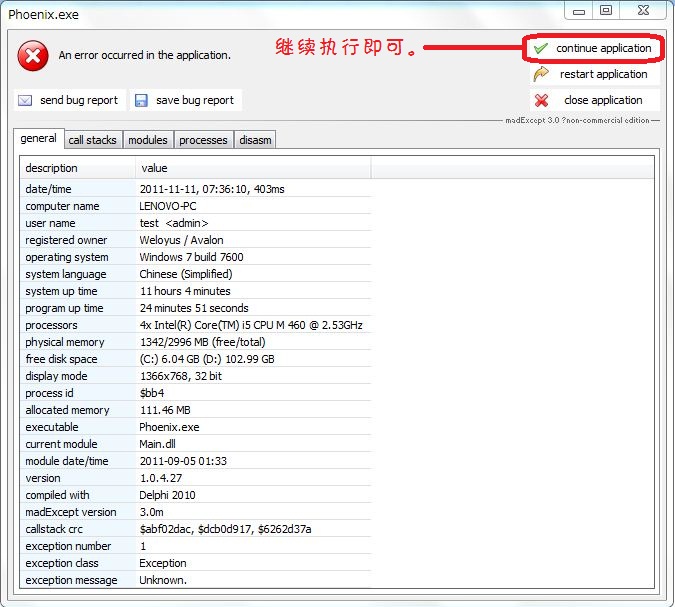Select value 1.0.4.27 in version row
This screenshot has width=675, height=607.
[x=161, y=478]
